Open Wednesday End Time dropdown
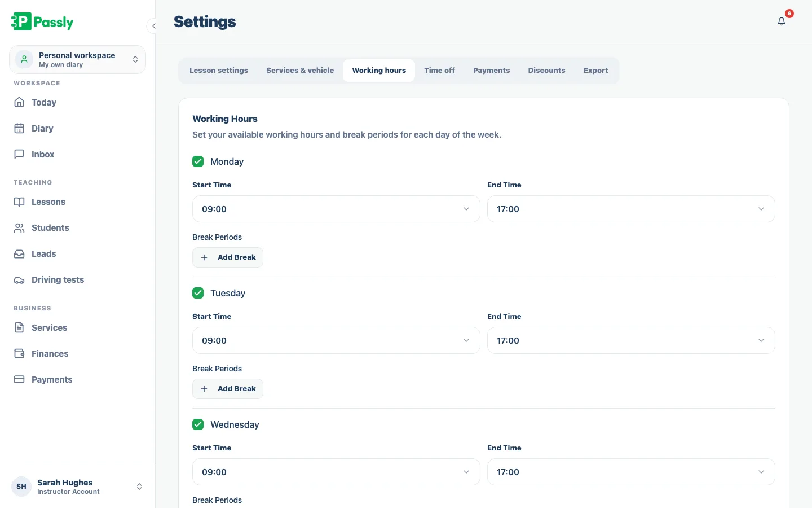 click(631, 472)
